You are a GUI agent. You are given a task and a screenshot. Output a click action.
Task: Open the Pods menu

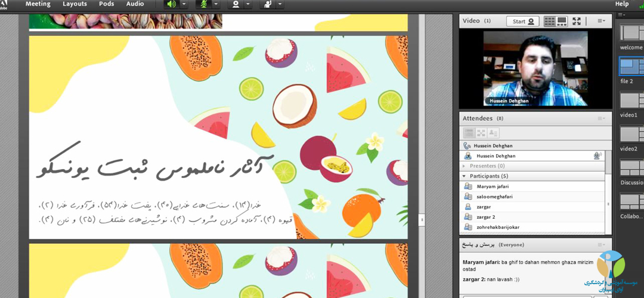107,4
